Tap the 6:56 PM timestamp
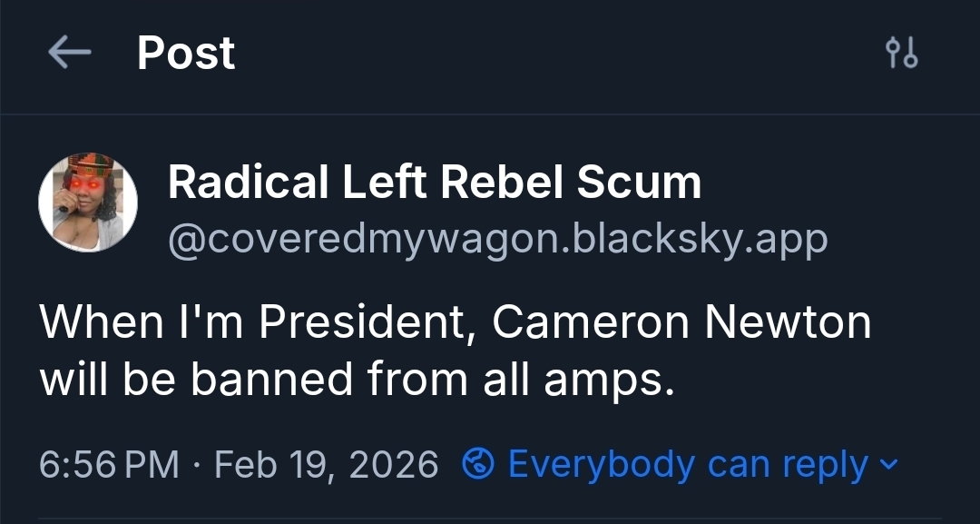Image resolution: width=980 pixels, height=524 pixels. pos(109,465)
